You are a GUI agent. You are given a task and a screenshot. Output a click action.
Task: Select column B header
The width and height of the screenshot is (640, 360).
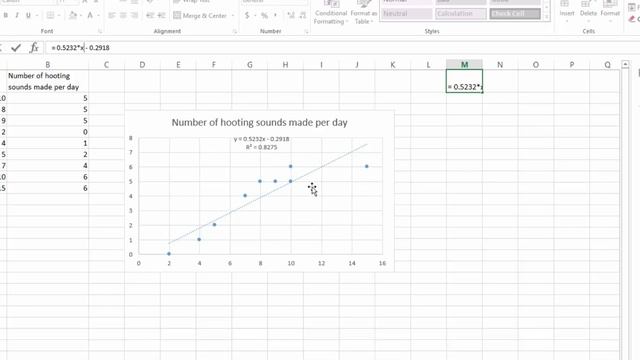pos(47,64)
